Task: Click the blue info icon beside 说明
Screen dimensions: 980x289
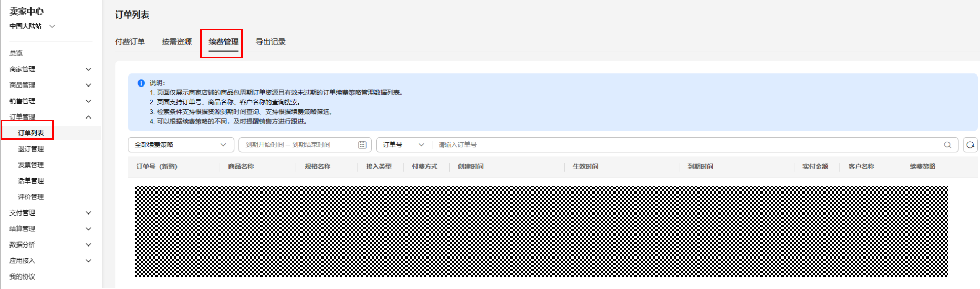Action: pyautogui.click(x=141, y=83)
